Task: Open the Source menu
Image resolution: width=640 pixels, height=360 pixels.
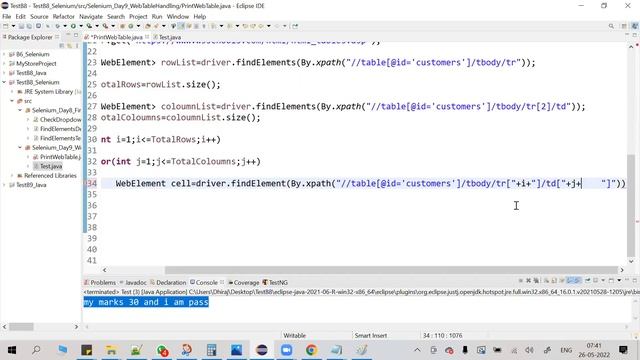Action: [x=39, y=16]
